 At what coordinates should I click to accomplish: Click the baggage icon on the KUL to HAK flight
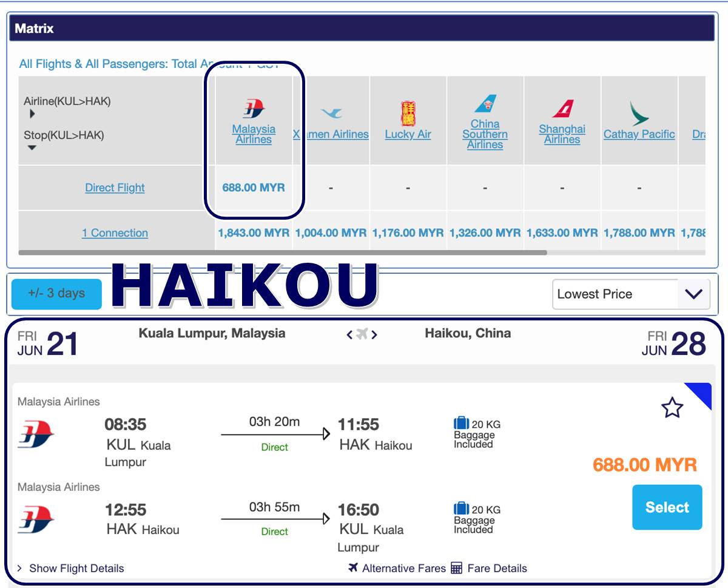coord(461,423)
